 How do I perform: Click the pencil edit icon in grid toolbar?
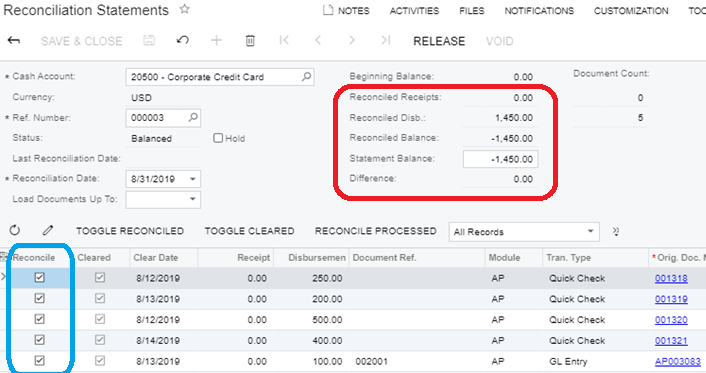48,231
